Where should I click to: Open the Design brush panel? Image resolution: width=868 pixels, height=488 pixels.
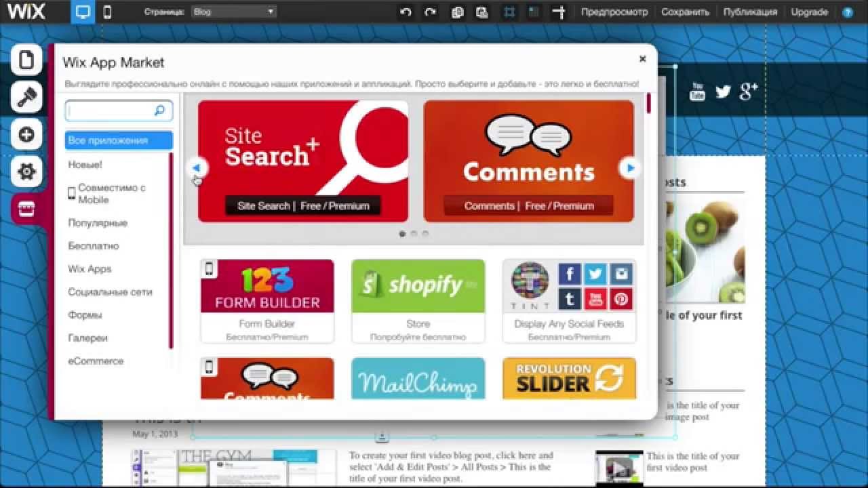click(x=26, y=98)
